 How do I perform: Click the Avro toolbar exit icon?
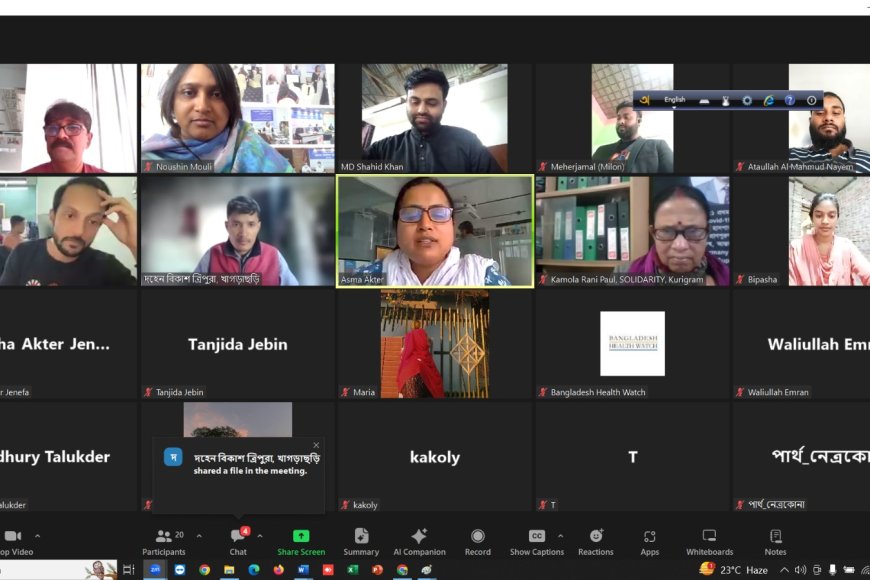pos(812,100)
